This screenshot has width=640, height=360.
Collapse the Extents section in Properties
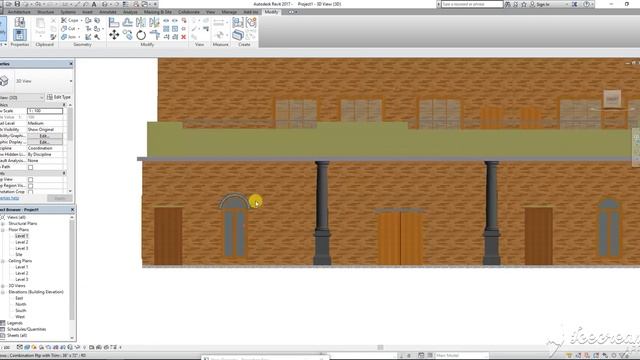(x=64, y=173)
